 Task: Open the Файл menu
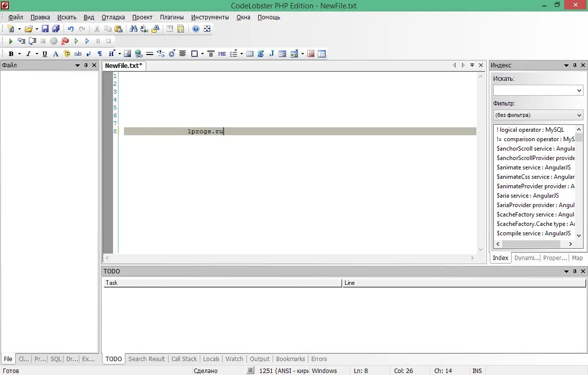[x=16, y=17]
